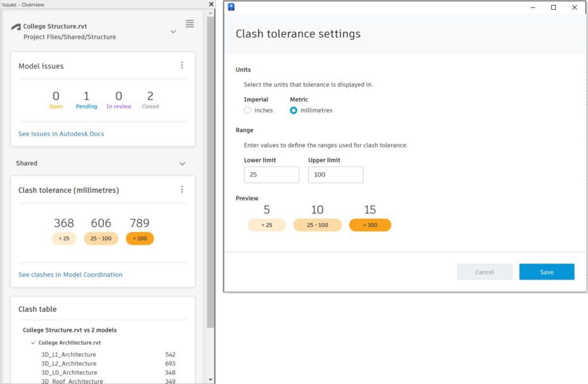Click the orange > 100 clash badge in panel
588x384 pixels.
140,239
